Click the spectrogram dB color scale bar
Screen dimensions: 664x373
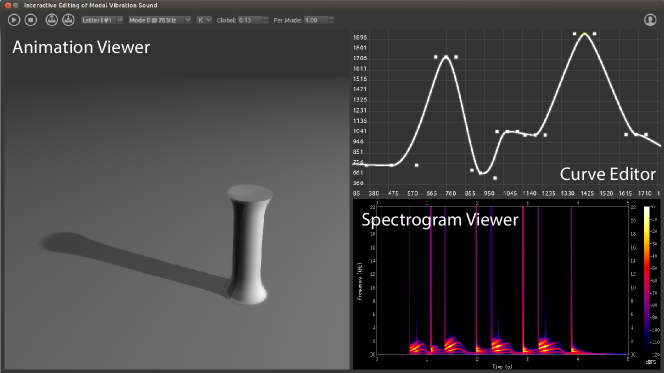[x=647, y=279]
